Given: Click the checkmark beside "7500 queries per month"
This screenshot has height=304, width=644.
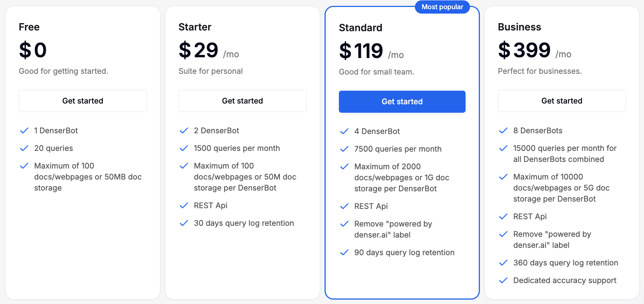Looking at the screenshot, I should tap(344, 149).
